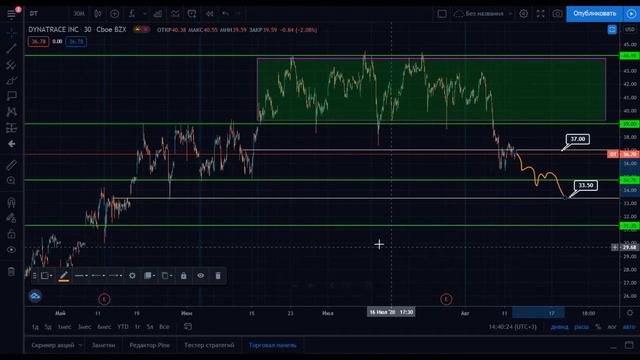Select the ruler measure tool
This screenshot has width=640, height=360.
click(x=11, y=165)
